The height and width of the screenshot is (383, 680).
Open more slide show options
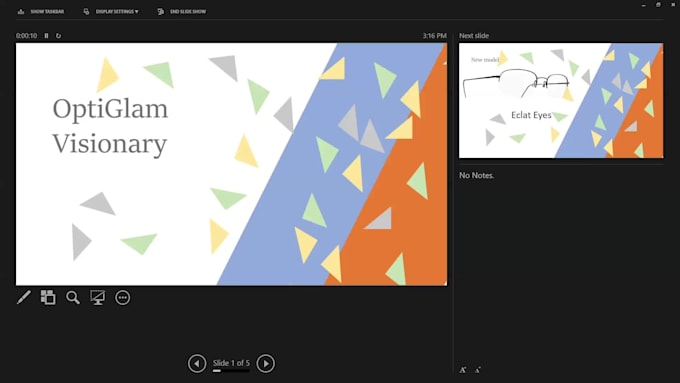(123, 298)
